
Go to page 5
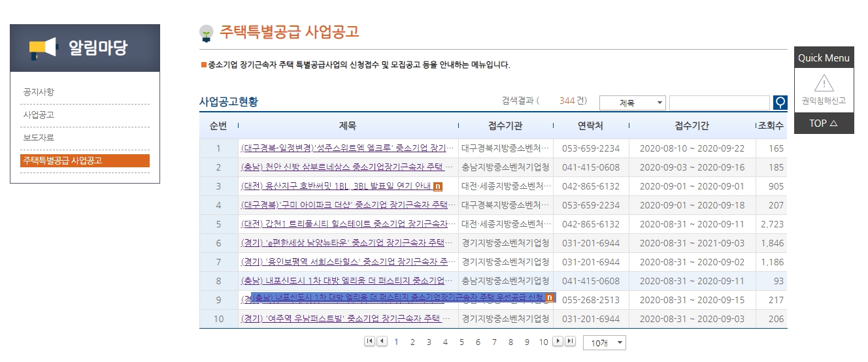[461, 342]
